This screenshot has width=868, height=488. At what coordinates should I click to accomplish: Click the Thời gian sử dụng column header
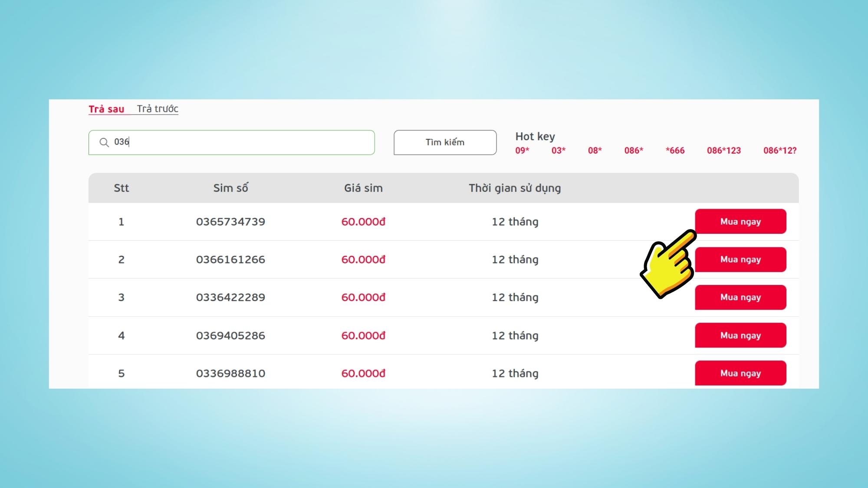(515, 188)
